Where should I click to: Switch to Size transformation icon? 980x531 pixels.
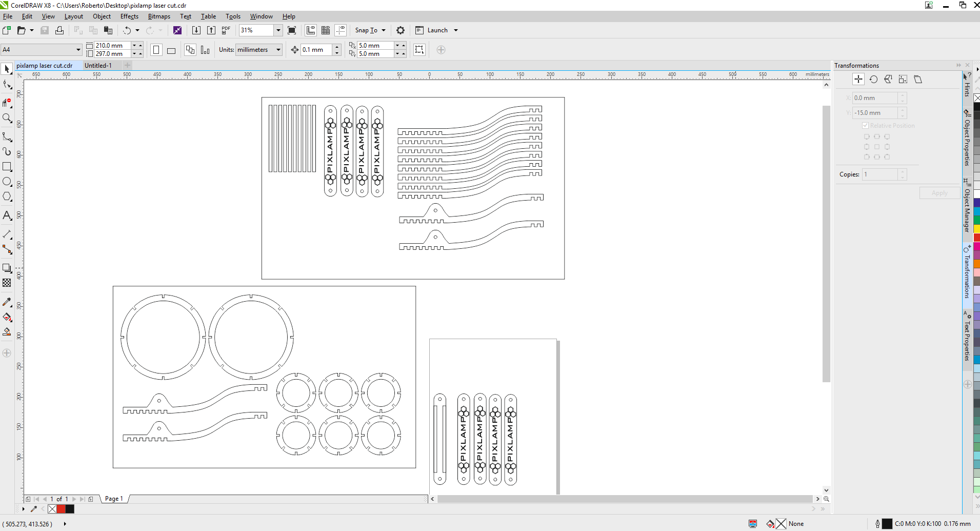[x=903, y=79]
